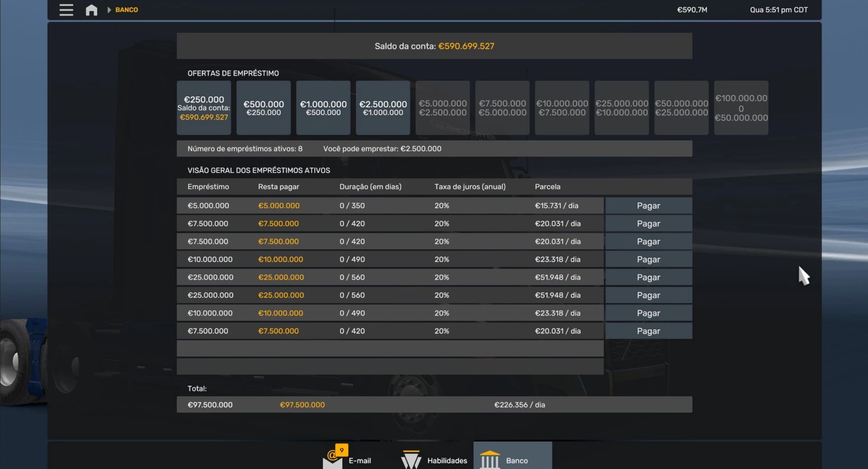Click the BANCO breadcrumb label

(x=126, y=10)
